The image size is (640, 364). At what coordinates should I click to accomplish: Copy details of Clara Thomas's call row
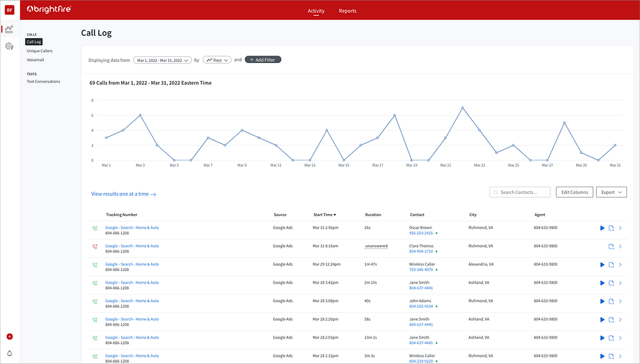(x=611, y=247)
